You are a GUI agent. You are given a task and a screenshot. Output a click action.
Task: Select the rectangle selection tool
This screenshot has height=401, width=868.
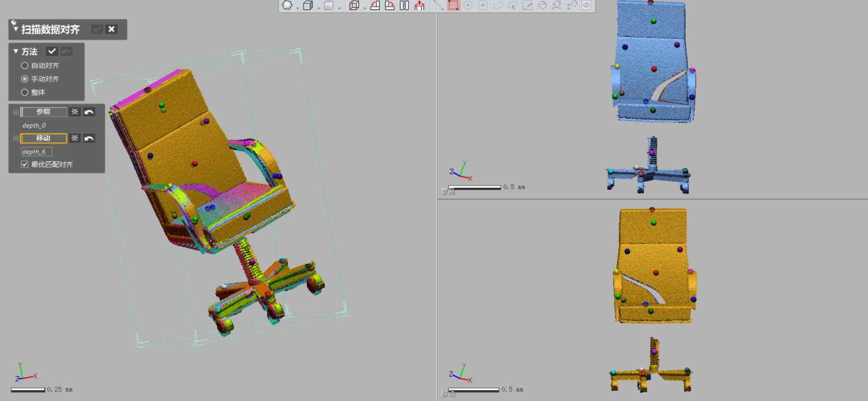(454, 6)
